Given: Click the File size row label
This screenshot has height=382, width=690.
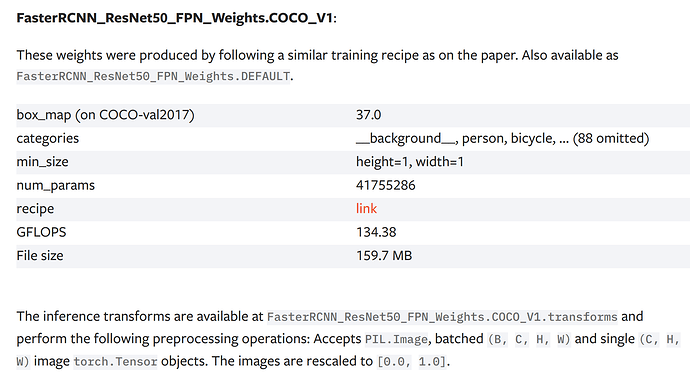Looking at the screenshot, I should [40, 256].
